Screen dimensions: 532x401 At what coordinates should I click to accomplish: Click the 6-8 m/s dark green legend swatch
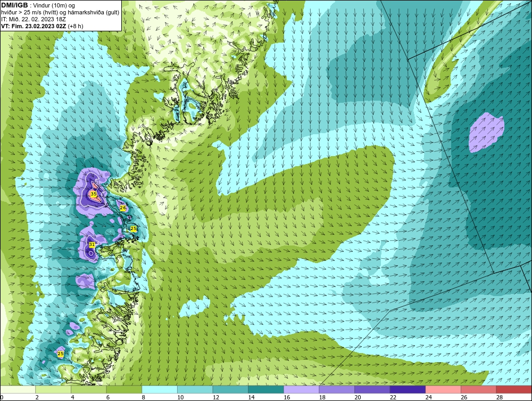click(124, 389)
